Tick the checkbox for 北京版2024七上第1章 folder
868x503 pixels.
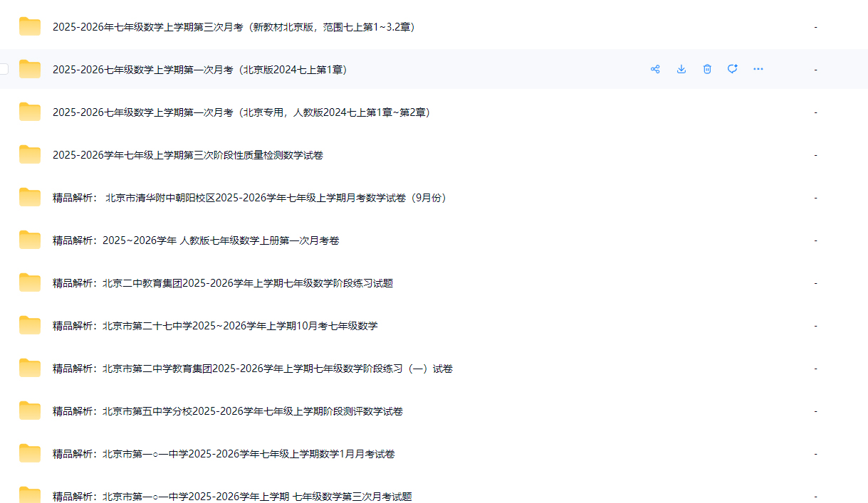tap(4, 69)
